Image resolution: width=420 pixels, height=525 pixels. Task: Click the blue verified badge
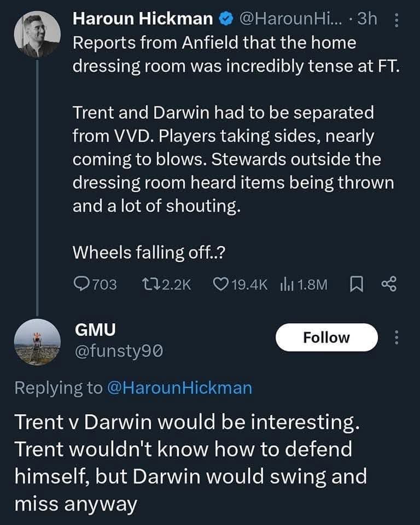click(x=225, y=19)
